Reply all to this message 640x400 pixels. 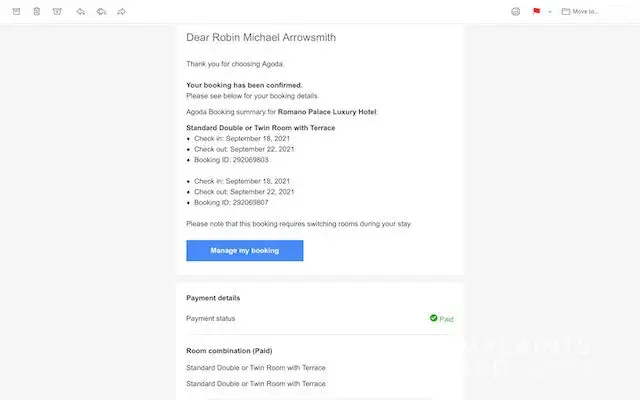tap(101, 12)
